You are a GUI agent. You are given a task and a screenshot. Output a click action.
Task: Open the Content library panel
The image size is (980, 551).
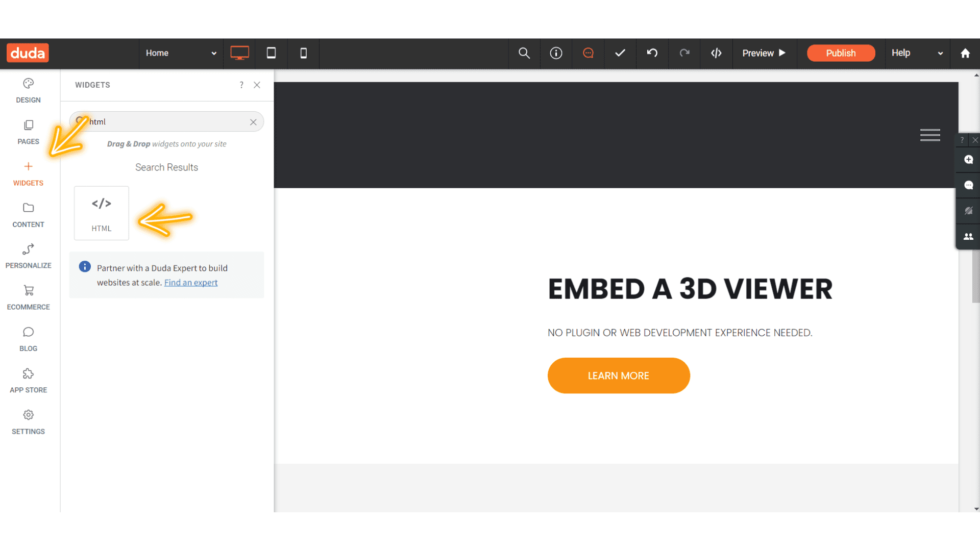click(28, 214)
